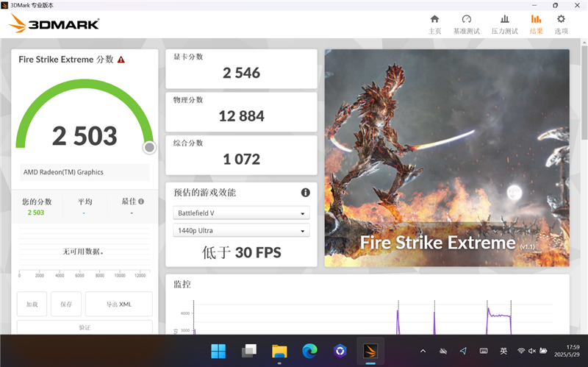Click AMD Radeon(TM) Graphics label
Image resolution: width=588 pixels, height=367 pixels.
63,172
